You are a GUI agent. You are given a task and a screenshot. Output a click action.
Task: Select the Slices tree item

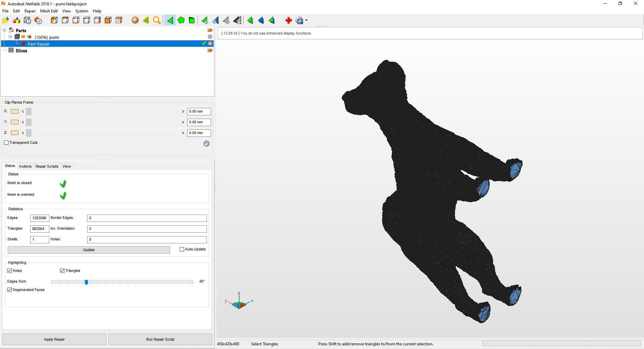point(21,51)
